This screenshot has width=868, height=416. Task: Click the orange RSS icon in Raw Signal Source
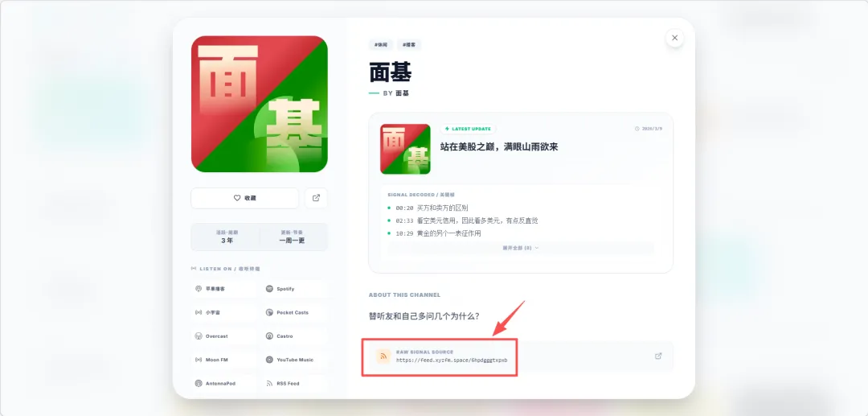click(383, 356)
